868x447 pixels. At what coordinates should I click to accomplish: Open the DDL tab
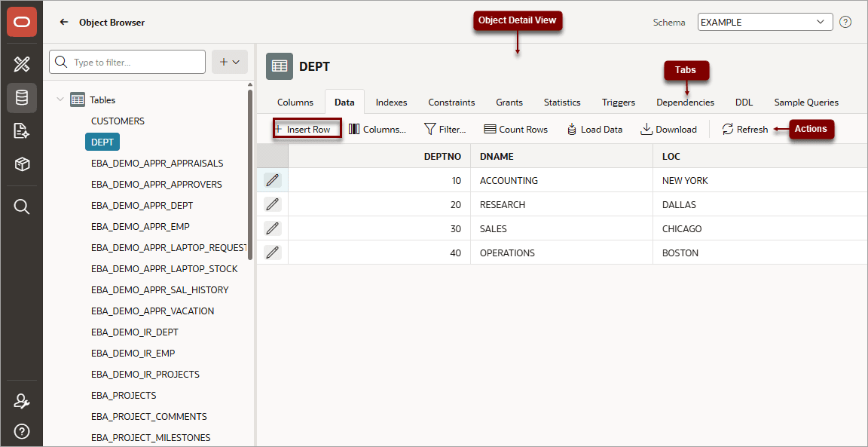tap(744, 102)
